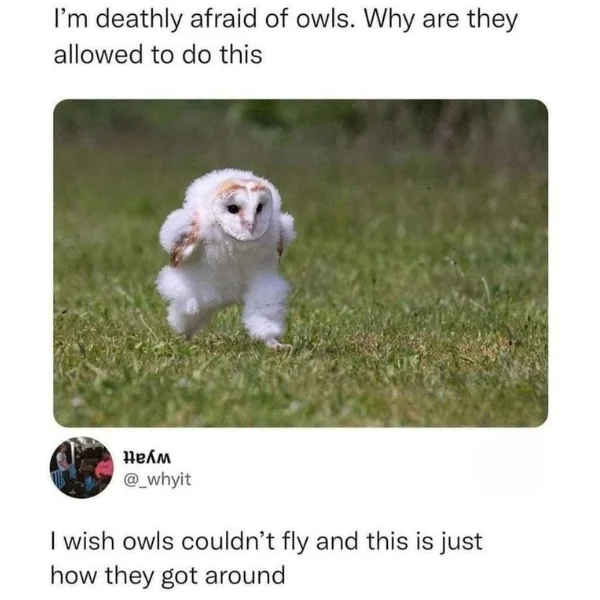Click the owl's beak

[x=249, y=225]
